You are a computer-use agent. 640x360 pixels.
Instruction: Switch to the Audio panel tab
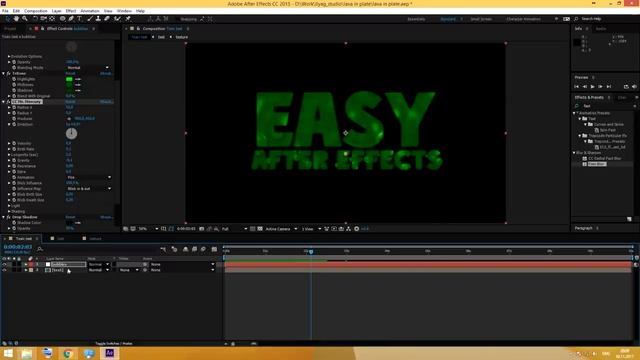pos(600,29)
